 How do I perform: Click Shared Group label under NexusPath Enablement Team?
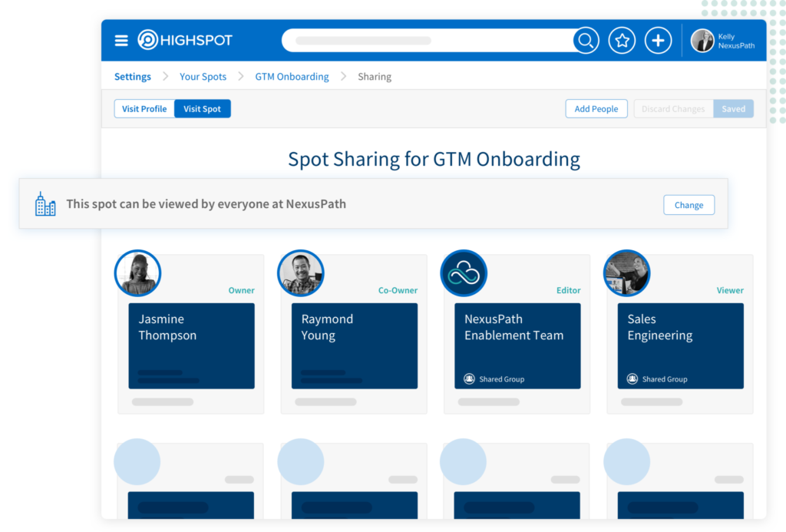[x=502, y=379]
